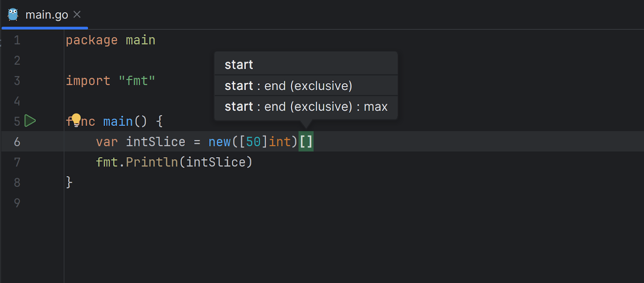Click line number 9 in the gutter
The width and height of the screenshot is (644, 283).
click(17, 203)
